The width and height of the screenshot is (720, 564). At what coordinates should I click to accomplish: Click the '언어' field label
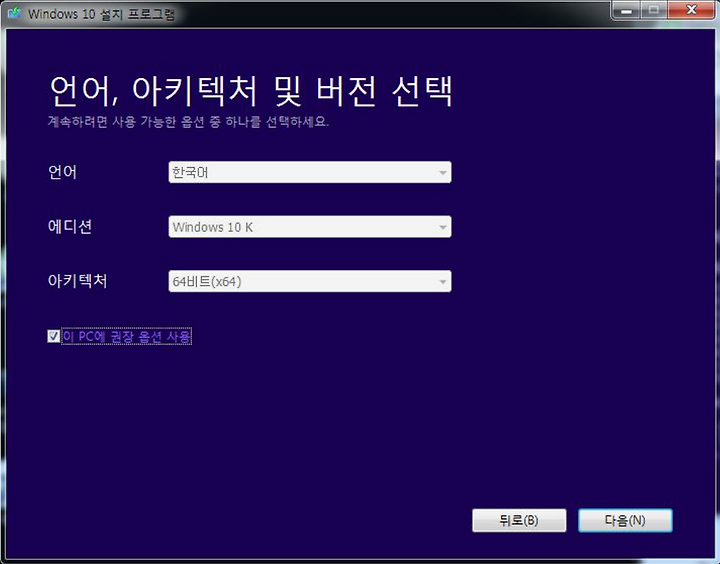[62, 172]
